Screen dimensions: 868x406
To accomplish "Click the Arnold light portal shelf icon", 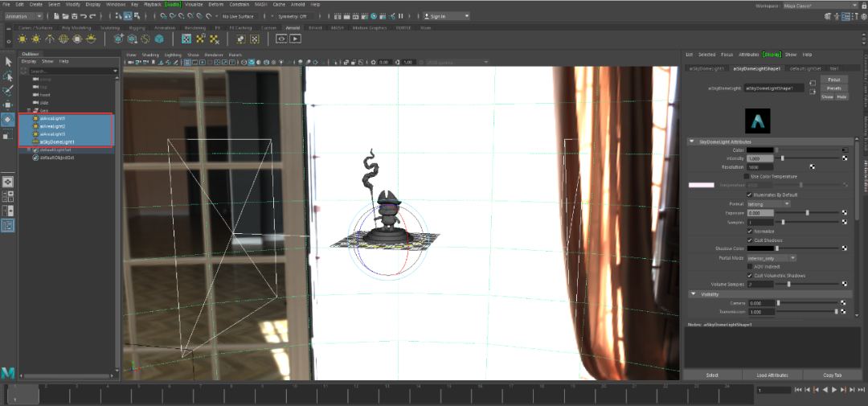I will [x=77, y=39].
